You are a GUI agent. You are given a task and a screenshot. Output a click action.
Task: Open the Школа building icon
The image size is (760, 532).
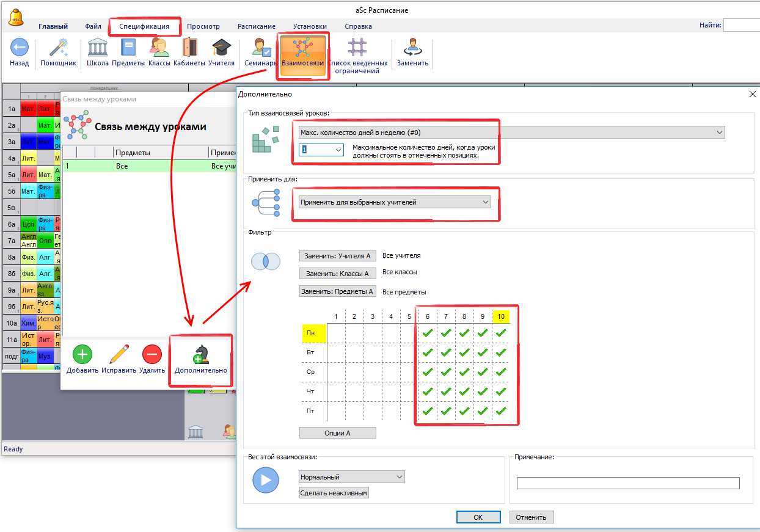(98, 48)
